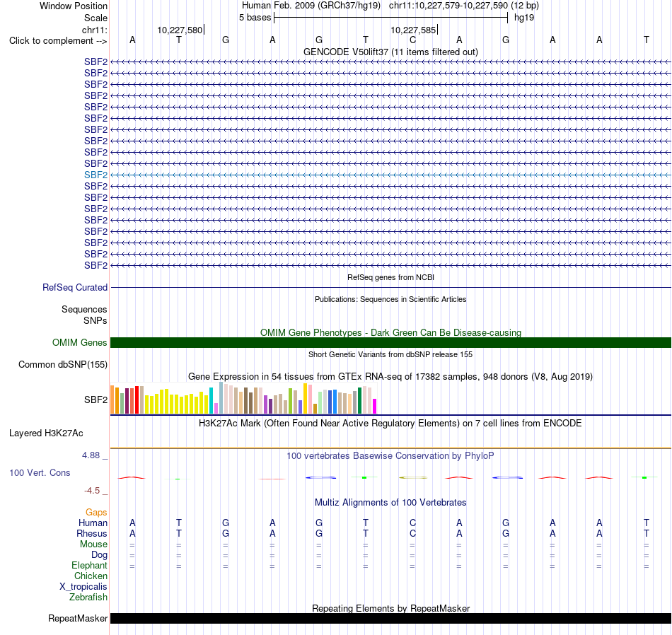Click the first orange bar in GTEx chart
Viewport: 672px width, 635px height.
coord(112,400)
